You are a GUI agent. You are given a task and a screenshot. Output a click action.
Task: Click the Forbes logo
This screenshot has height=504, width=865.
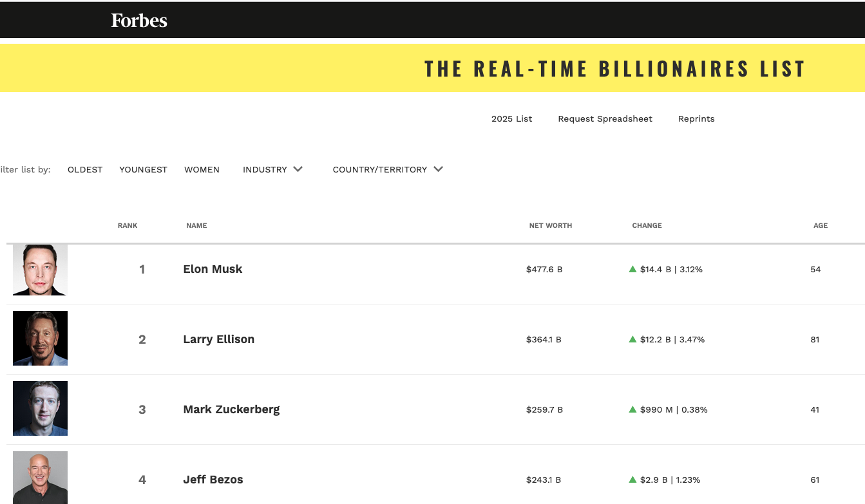point(138,21)
